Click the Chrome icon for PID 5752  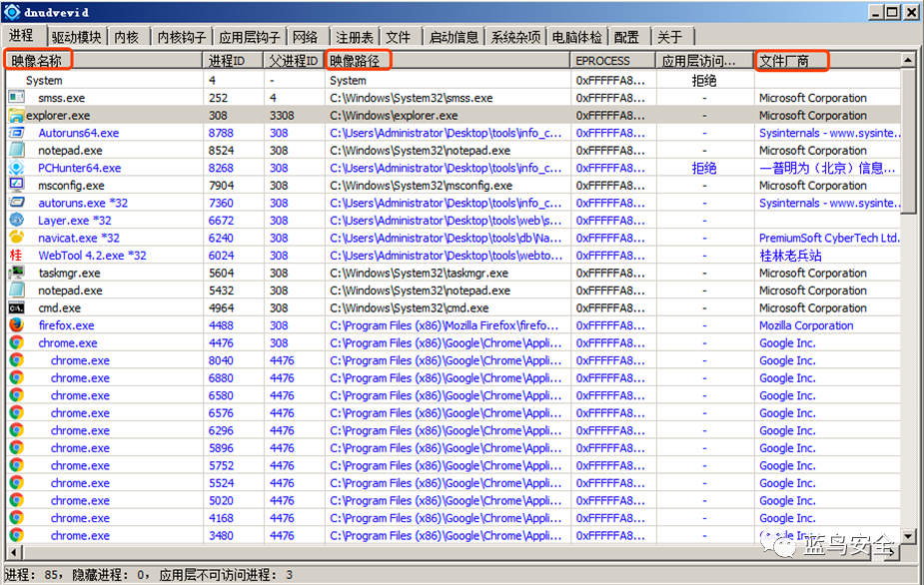tap(17, 465)
